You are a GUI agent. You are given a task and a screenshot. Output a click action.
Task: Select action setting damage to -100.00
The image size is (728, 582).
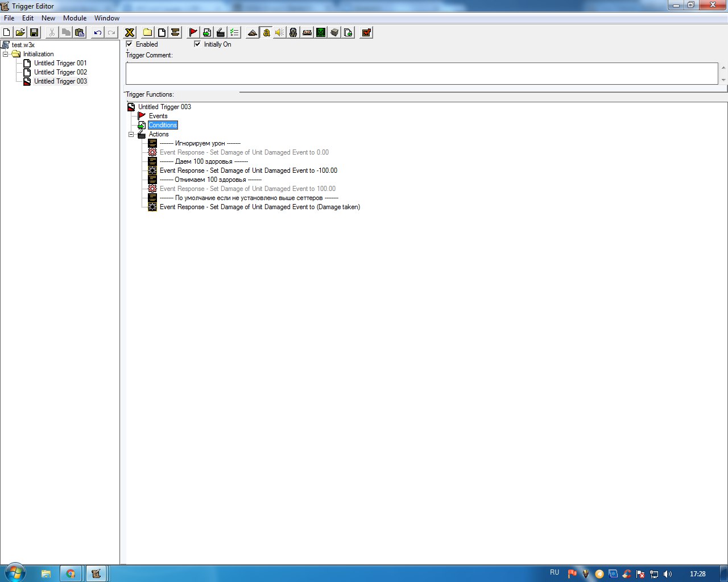[x=249, y=171]
